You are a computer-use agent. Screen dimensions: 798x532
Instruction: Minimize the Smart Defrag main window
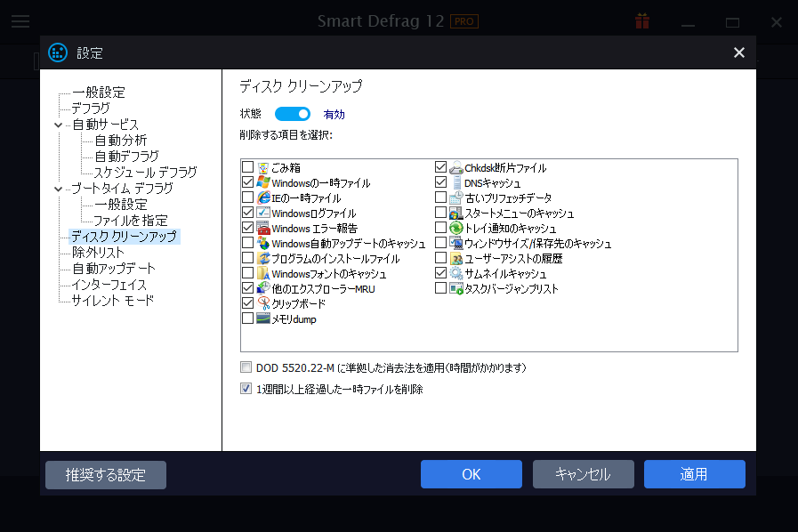(x=688, y=24)
